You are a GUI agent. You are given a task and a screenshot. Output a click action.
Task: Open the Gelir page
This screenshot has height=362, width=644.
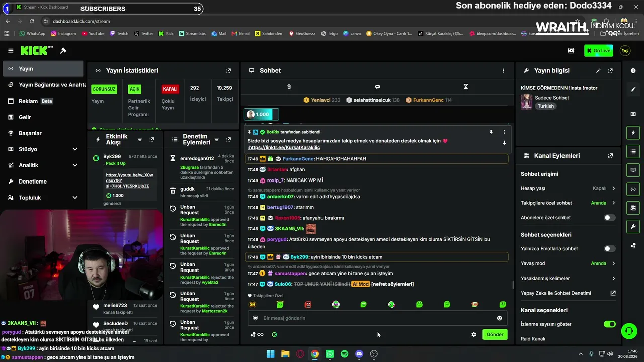42,117
